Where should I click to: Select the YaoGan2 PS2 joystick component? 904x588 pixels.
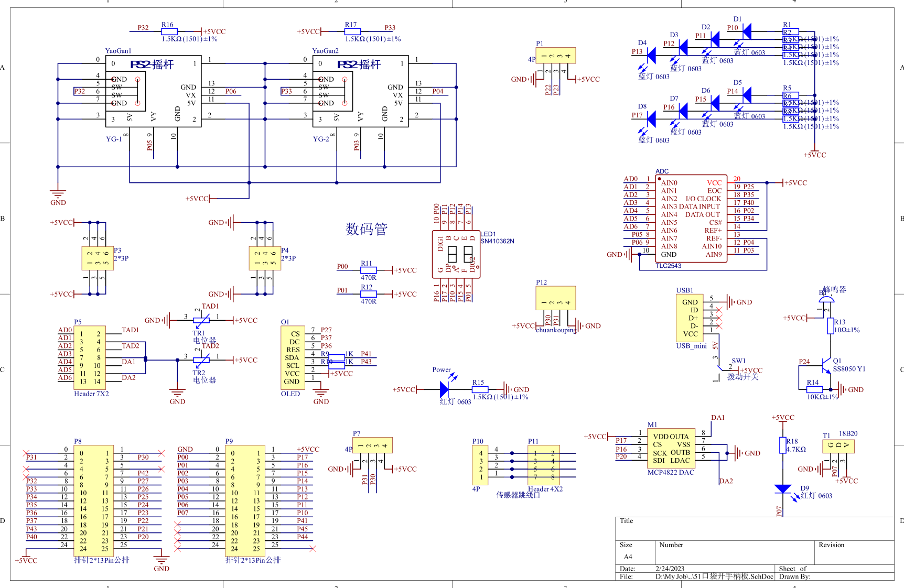(x=360, y=91)
